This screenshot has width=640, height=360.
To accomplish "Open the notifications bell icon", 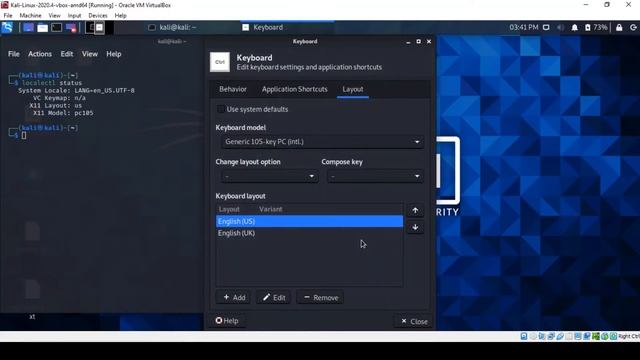I will point(574,27).
